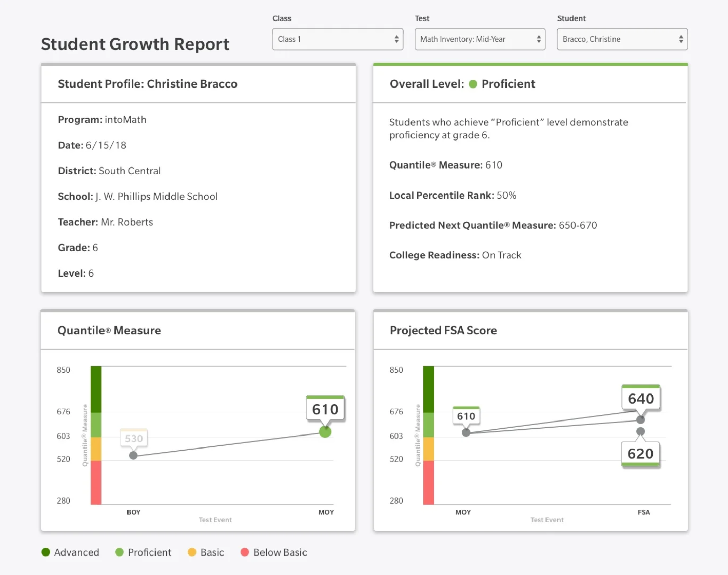Click the Proficient legend entry
The height and width of the screenshot is (575, 728).
pyautogui.click(x=149, y=552)
